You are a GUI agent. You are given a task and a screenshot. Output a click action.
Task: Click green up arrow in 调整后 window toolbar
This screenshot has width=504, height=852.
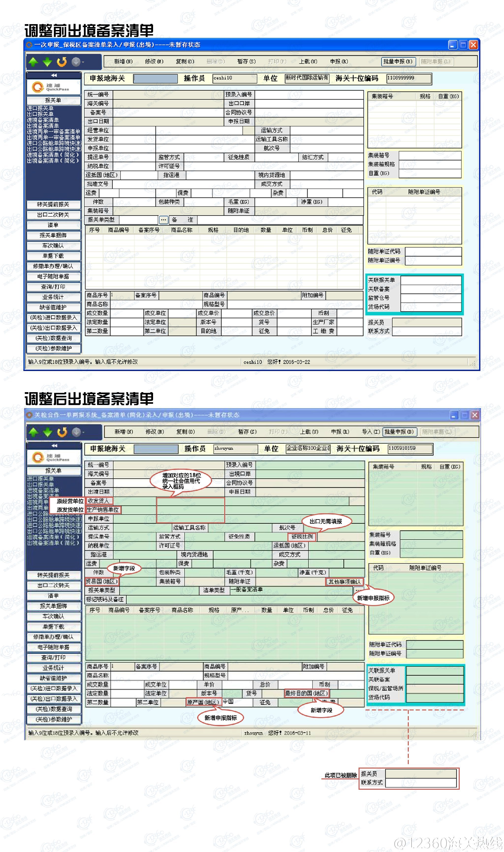pos(33,432)
